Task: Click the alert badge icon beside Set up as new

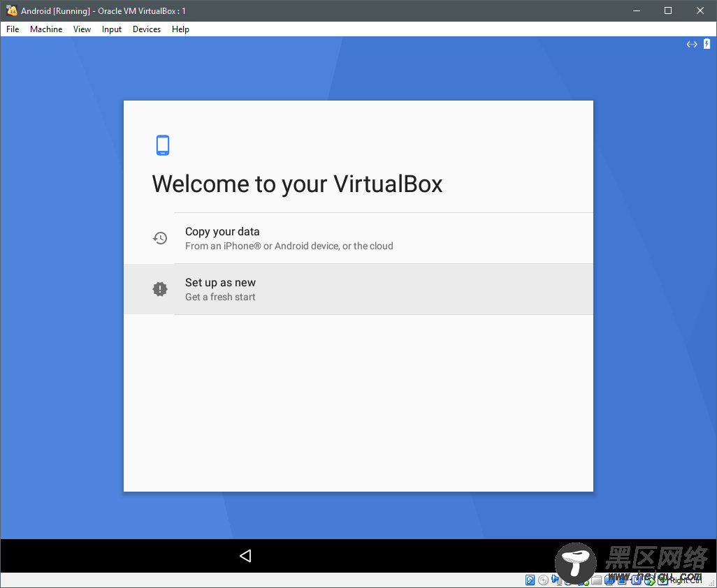Action: tap(160, 288)
